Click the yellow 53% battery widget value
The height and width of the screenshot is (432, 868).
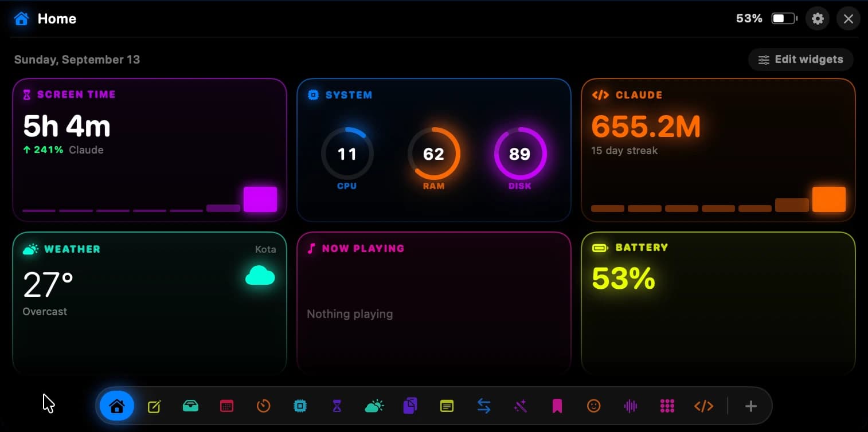click(623, 279)
